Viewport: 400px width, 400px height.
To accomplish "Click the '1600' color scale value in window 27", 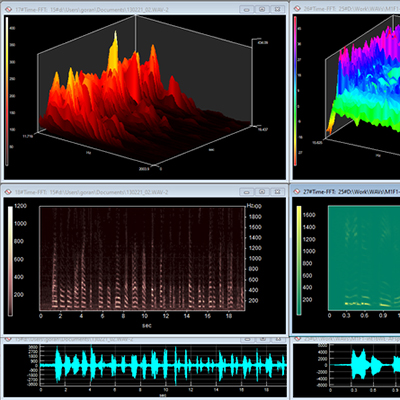I will coord(309,215).
